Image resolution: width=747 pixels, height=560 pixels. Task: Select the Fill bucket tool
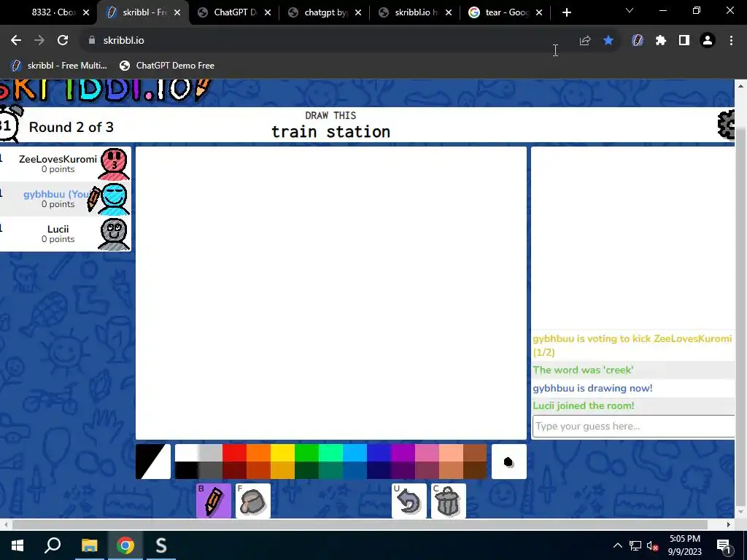[253, 500]
